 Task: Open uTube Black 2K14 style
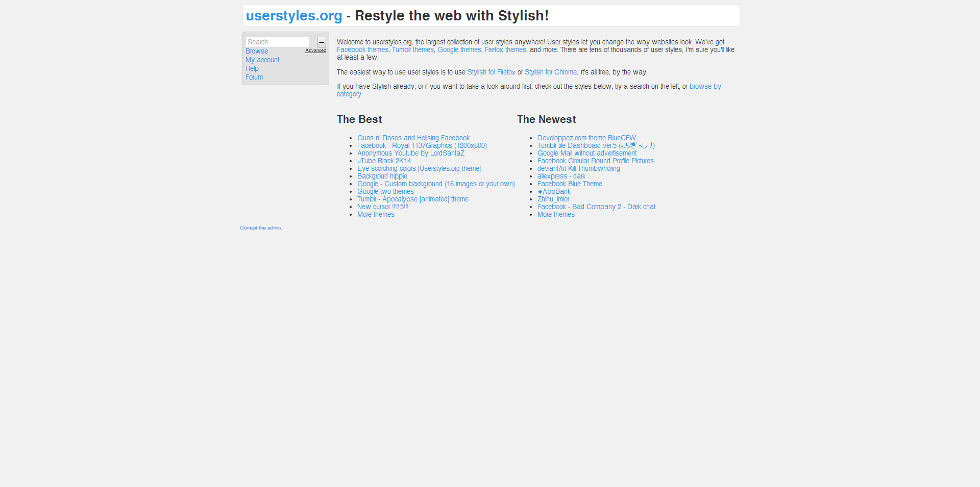click(384, 161)
